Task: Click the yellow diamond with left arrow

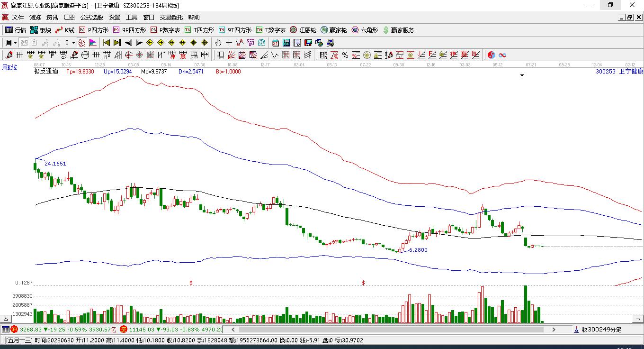Action: tap(150, 43)
